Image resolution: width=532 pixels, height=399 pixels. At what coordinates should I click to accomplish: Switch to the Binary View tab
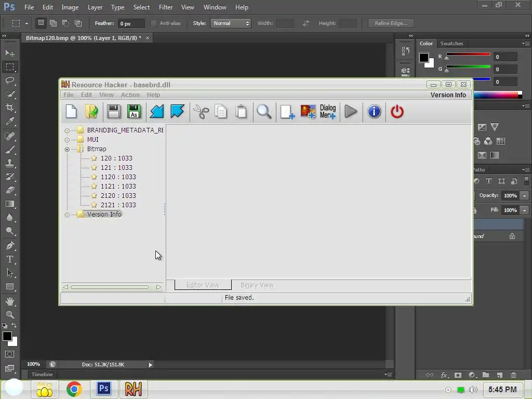[257, 285]
